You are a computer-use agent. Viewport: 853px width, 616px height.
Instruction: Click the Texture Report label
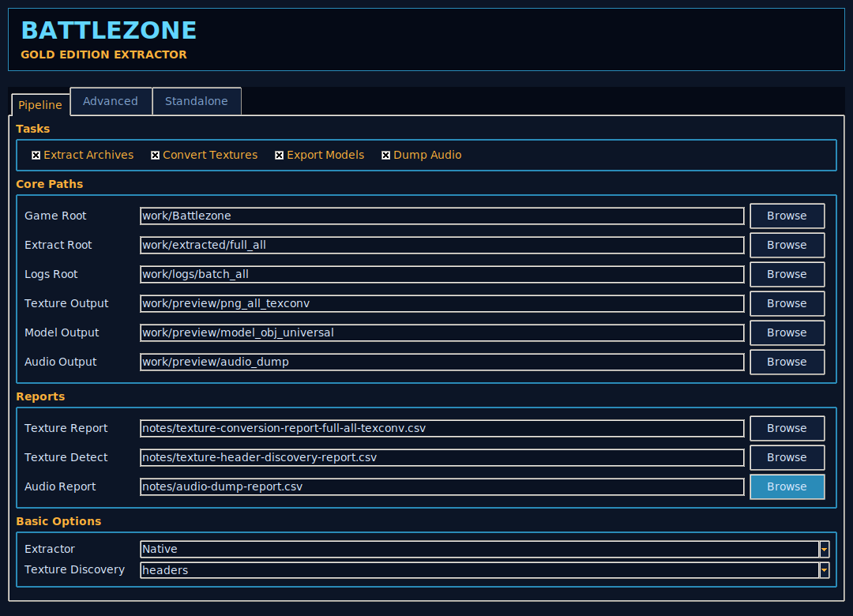(x=66, y=428)
